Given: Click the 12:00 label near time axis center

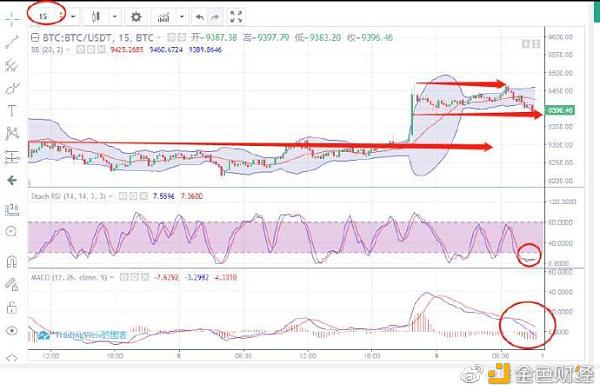Looking at the screenshot, I should pyautogui.click(x=308, y=356).
